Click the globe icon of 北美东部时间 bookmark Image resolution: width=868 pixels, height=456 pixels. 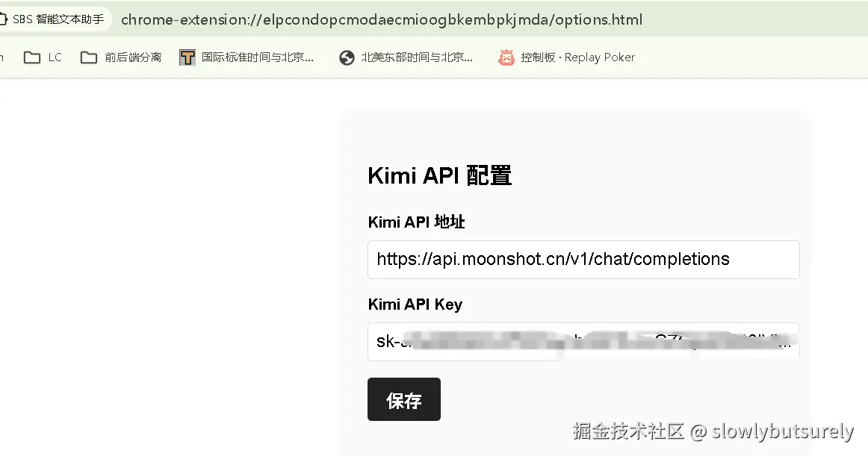coord(347,57)
